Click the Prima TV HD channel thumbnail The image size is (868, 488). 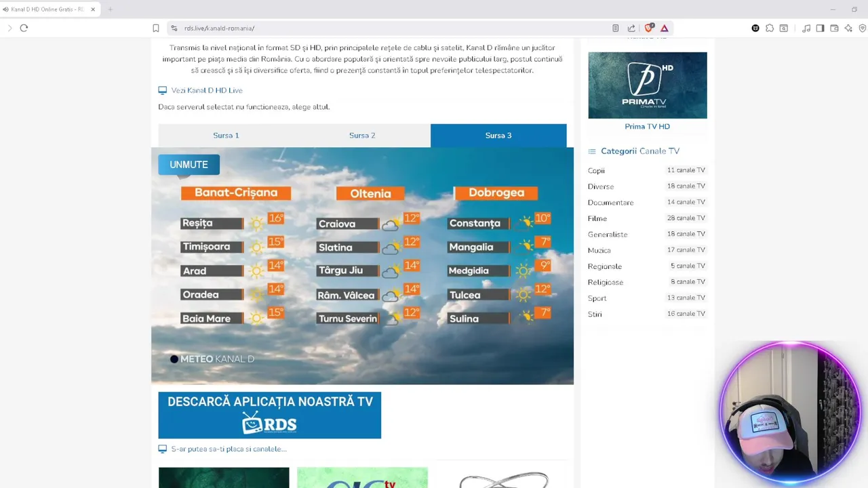tap(648, 85)
